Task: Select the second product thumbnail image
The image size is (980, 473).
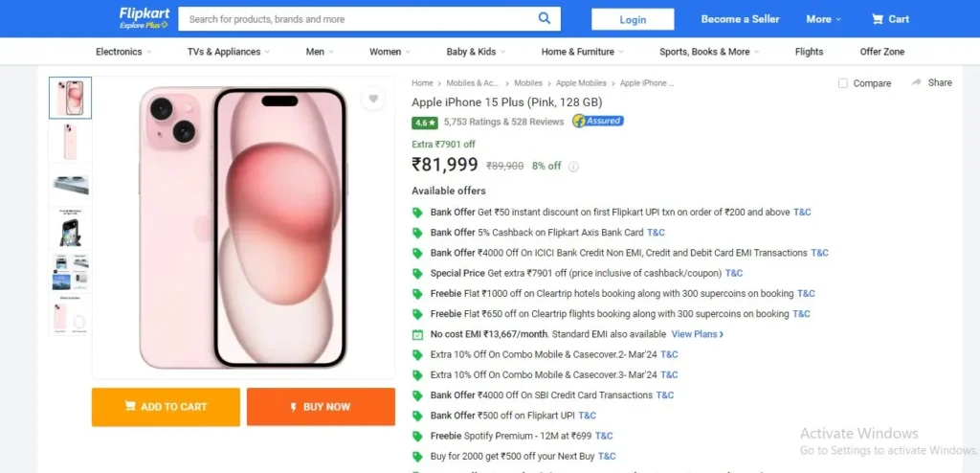Action: point(70,142)
